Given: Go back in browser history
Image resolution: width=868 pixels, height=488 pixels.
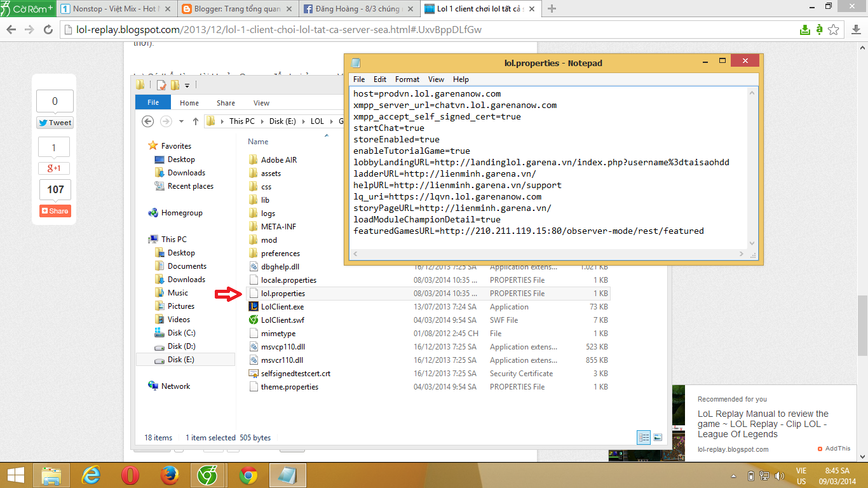Looking at the screenshot, I should (x=11, y=29).
